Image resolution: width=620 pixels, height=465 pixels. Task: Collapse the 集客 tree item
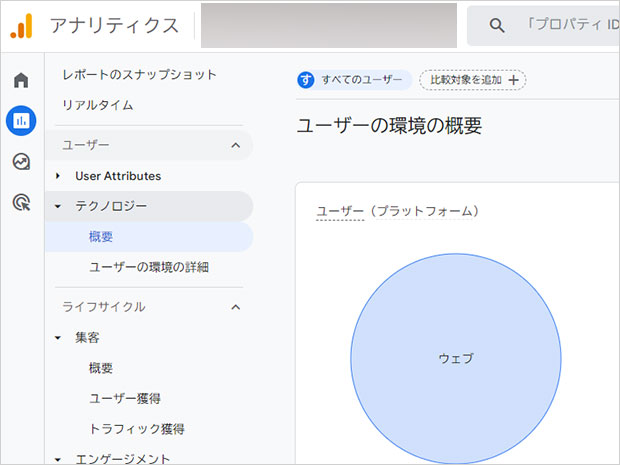pos(58,338)
